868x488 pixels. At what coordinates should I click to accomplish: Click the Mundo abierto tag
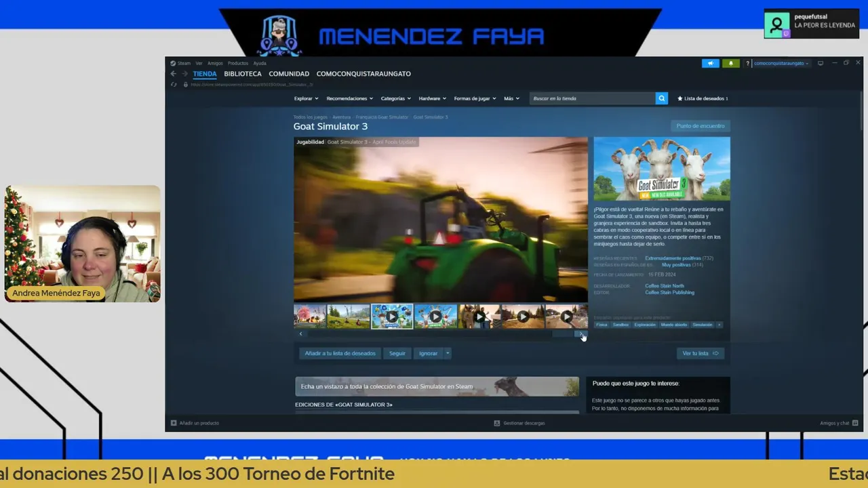674,325
